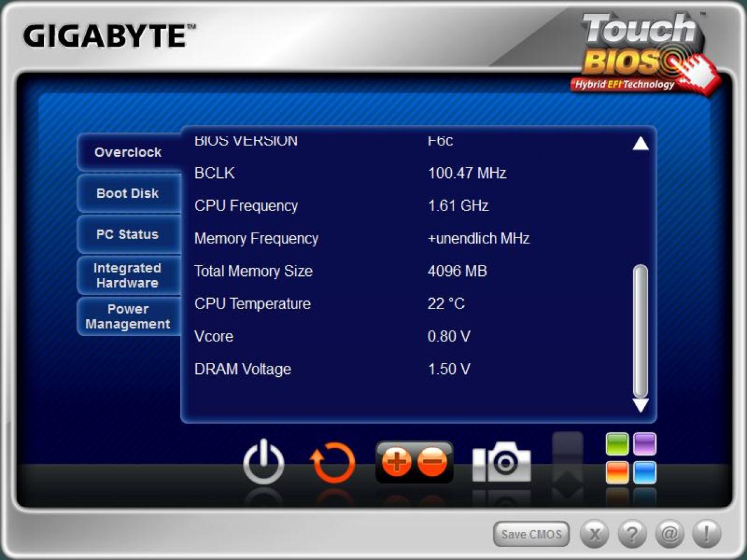Click the CPU Frequency value 1.61 GHz
The image size is (747, 560).
458,205
